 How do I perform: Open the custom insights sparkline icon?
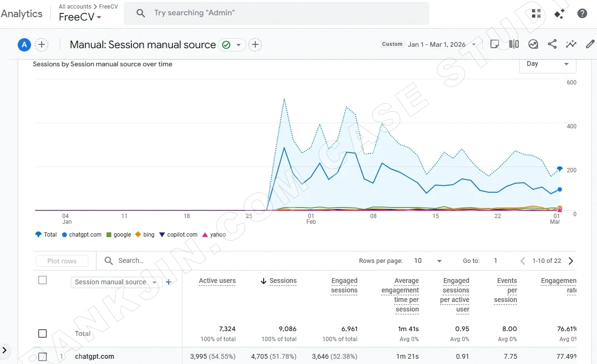click(571, 43)
